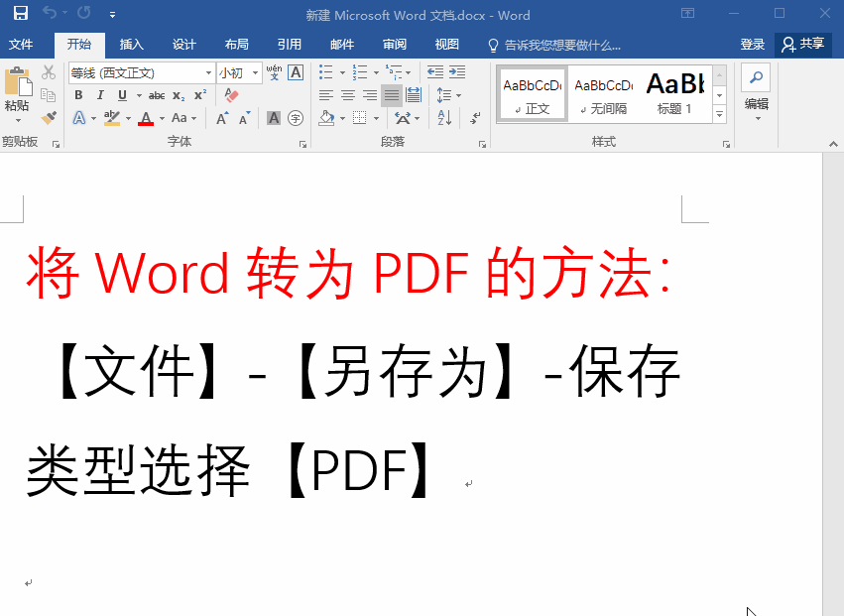Click Decrease Indent icon
Screen dimensions: 844x616
pos(435,72)
